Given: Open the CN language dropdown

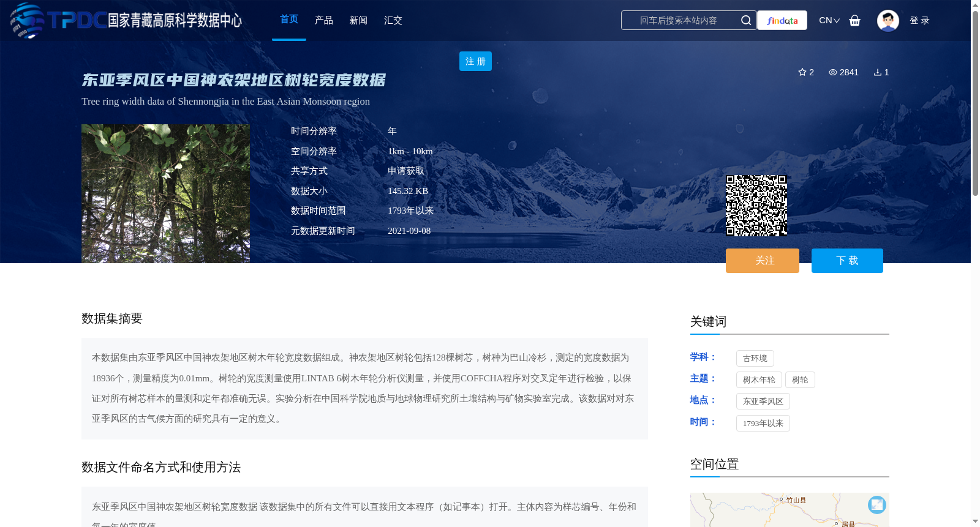Looking at the screenshot, I should tap(829, 20).
